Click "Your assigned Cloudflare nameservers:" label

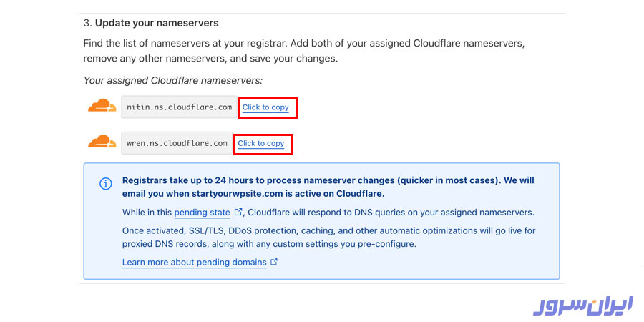(x=173, y=80)
